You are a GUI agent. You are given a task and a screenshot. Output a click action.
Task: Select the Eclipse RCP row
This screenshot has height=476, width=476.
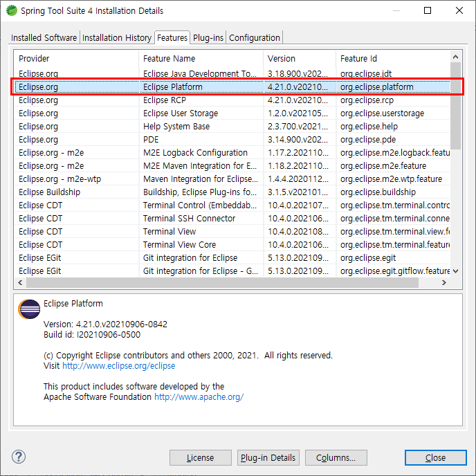pyautogui.click(x=232, y=100)
